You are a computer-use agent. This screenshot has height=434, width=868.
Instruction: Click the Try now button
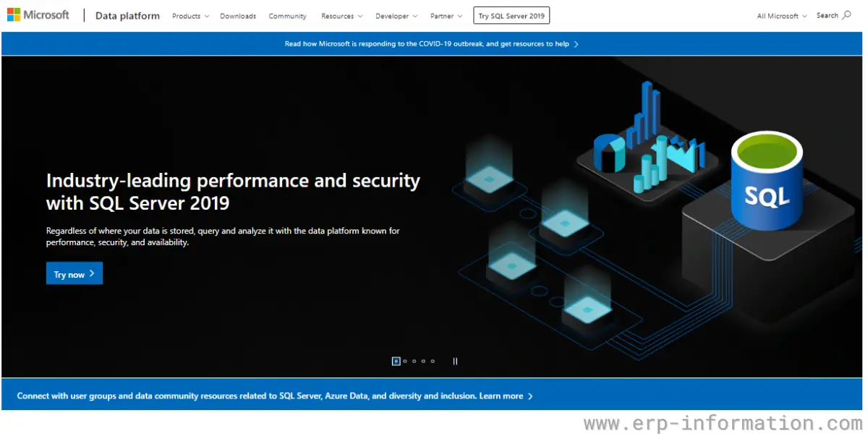click(75, 273)
